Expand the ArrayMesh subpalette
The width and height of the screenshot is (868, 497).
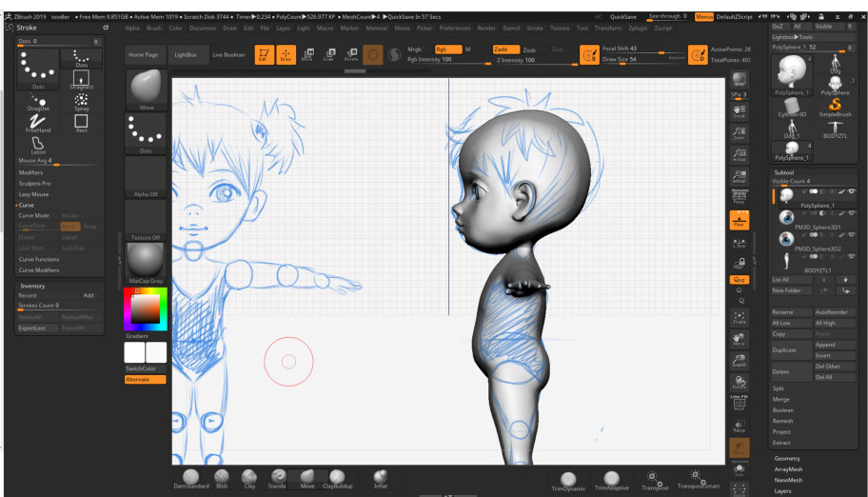[x=788, y=469]
